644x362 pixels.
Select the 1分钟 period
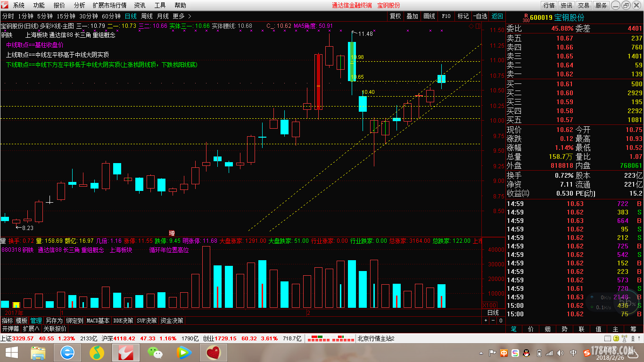(x=26, y=16)
